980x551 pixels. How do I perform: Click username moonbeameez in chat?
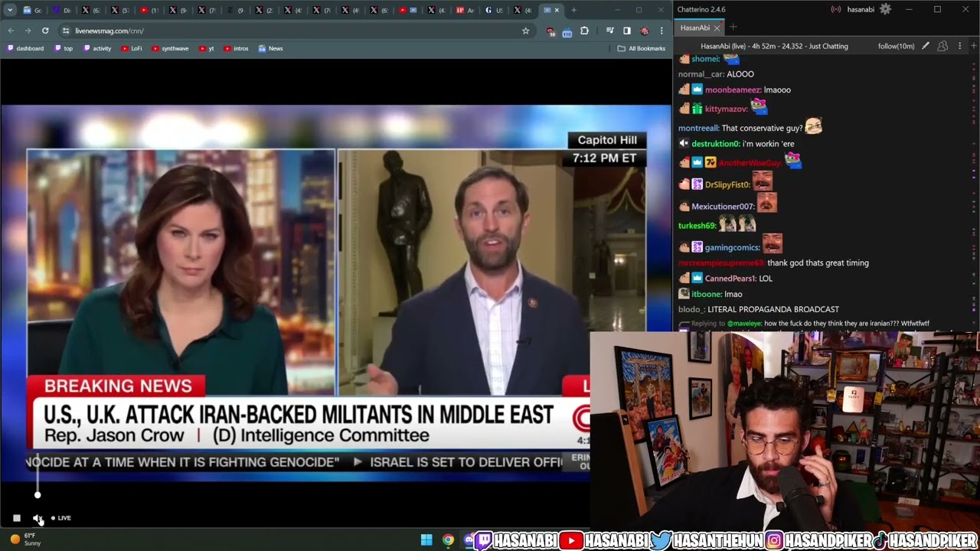click(733, 90)
